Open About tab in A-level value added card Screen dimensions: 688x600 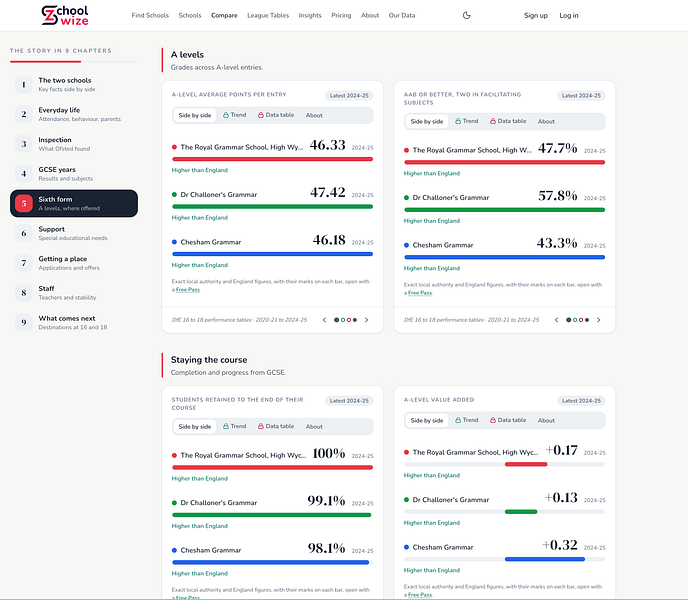[546, 420]
